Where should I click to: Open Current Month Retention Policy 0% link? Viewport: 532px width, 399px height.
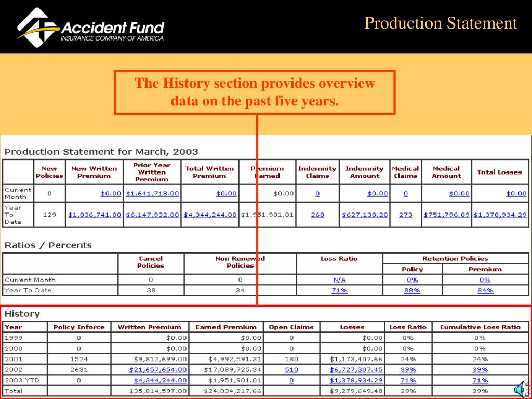(x=412, y=280)
